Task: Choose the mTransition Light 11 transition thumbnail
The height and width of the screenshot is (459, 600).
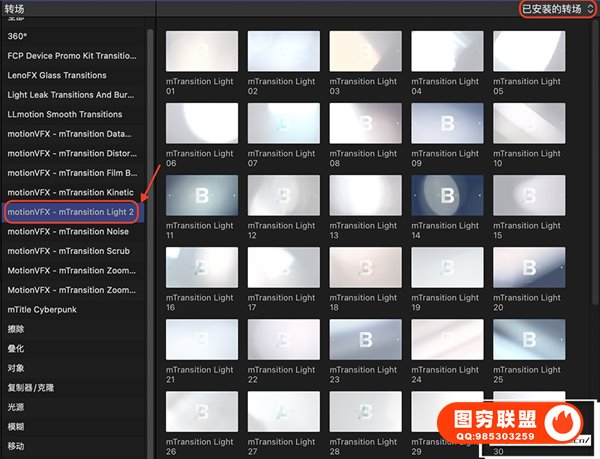Action: [201, 195]
